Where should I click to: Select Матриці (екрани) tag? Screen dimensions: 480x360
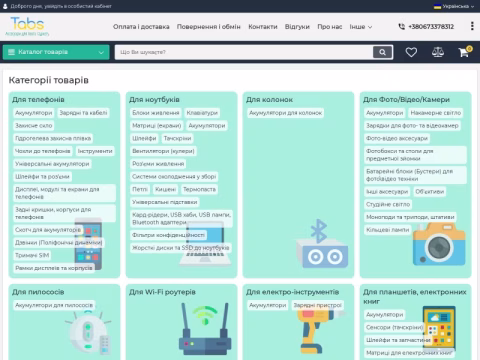tap(157, 126)
